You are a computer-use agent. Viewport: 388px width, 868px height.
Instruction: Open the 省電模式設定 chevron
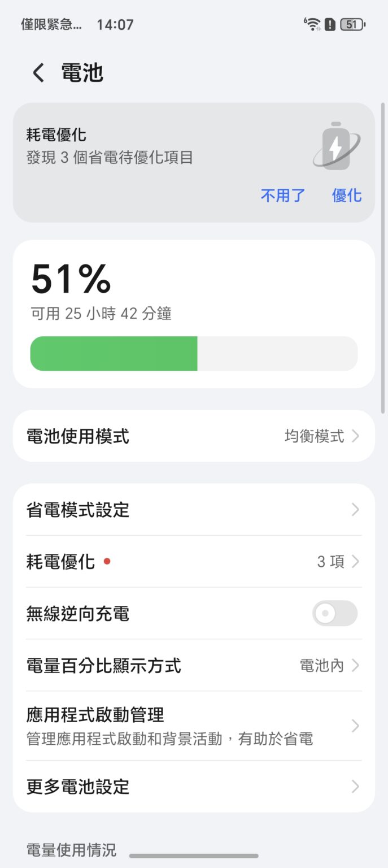[x=355, y=510]
